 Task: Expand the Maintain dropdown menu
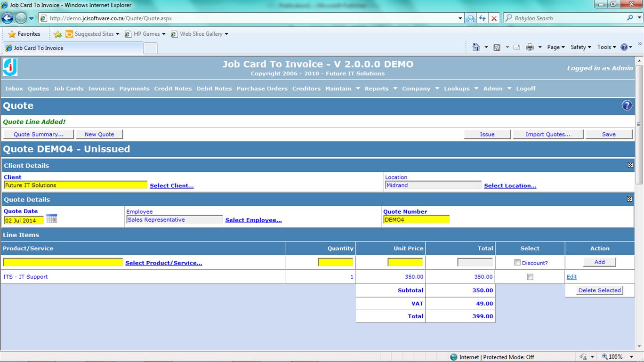[x=357, y=88]
